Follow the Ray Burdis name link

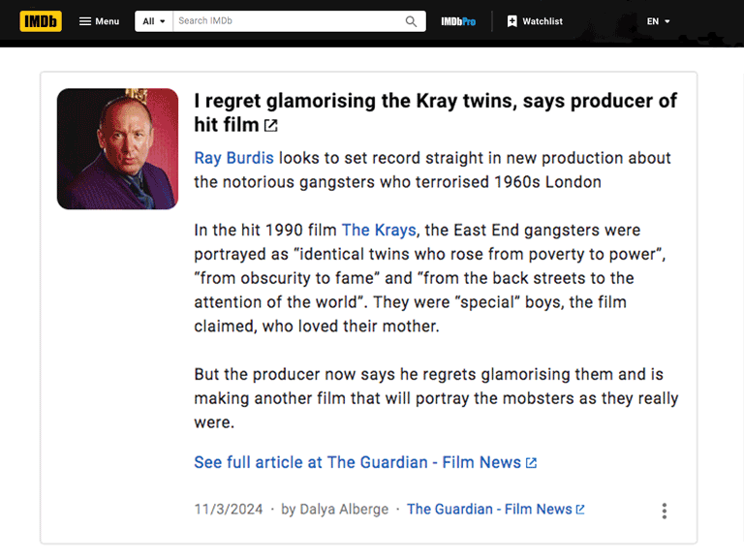233,158
